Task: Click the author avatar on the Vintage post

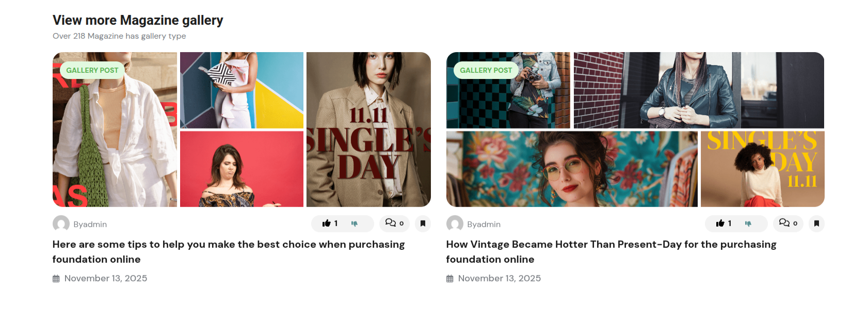Action: pyautogui.click(x=455, y=224)
